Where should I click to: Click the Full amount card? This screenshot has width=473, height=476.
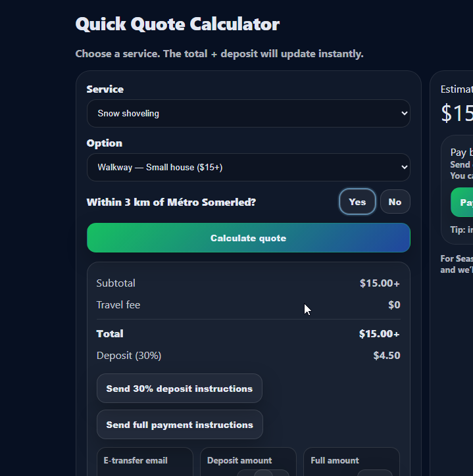(351, 462)
